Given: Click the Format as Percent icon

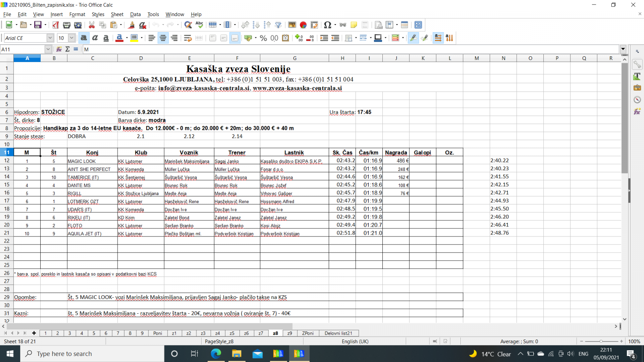Looking at the screenshot, I should click(x=263, y=38).
